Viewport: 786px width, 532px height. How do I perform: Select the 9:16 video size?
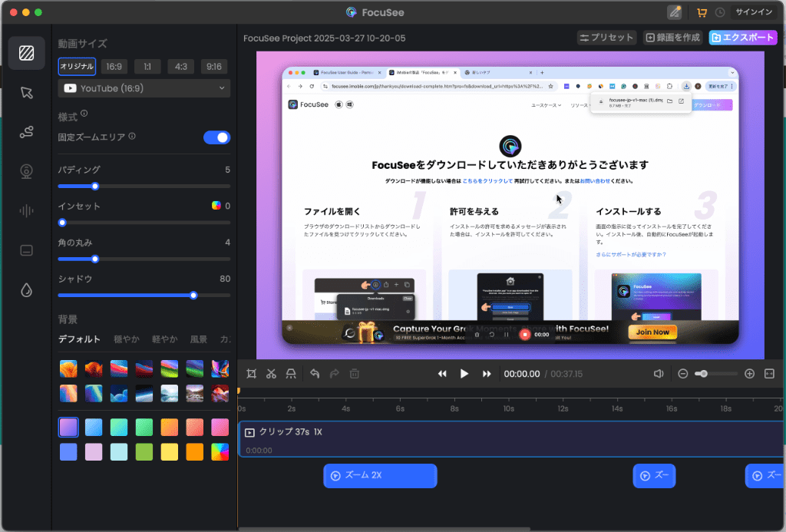(x=214, y=67)
